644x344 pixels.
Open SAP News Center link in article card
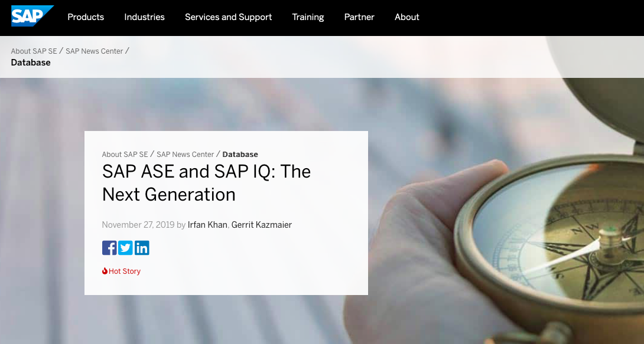186,155
